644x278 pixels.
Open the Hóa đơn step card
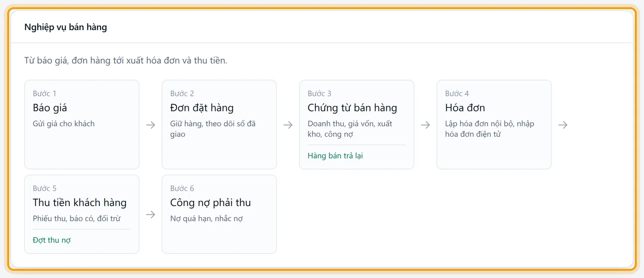pyautogui.click(x=494, y=124)
